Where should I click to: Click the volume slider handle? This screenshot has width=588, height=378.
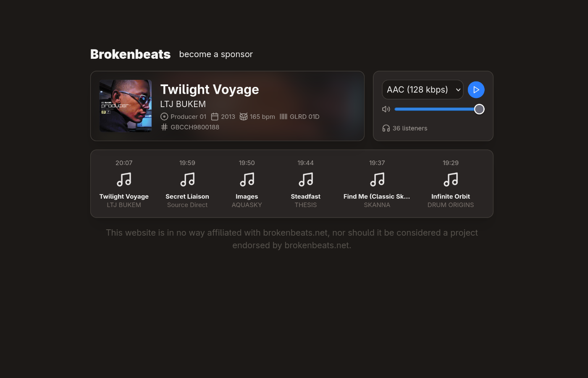coord(479,109)
